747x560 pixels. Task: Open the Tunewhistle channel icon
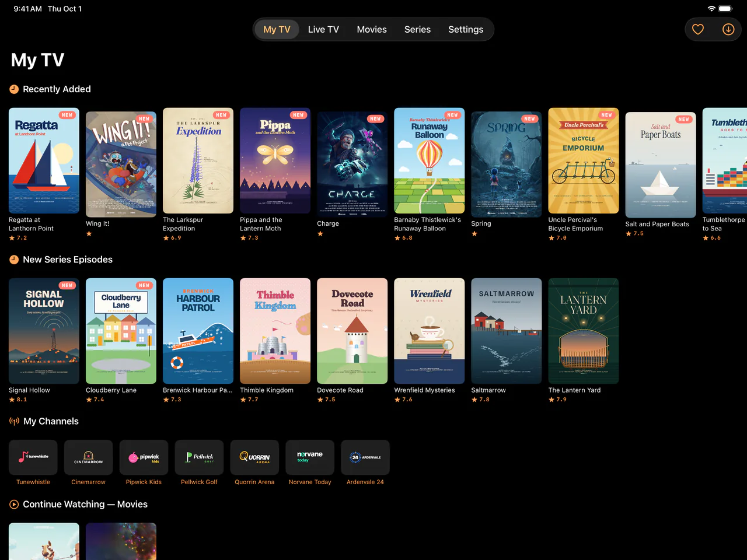coord(33,457)
